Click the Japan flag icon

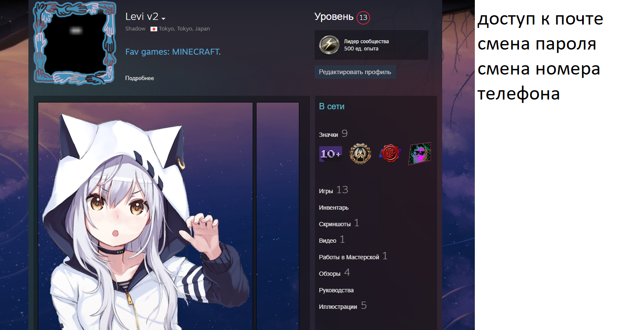point(154,29)
